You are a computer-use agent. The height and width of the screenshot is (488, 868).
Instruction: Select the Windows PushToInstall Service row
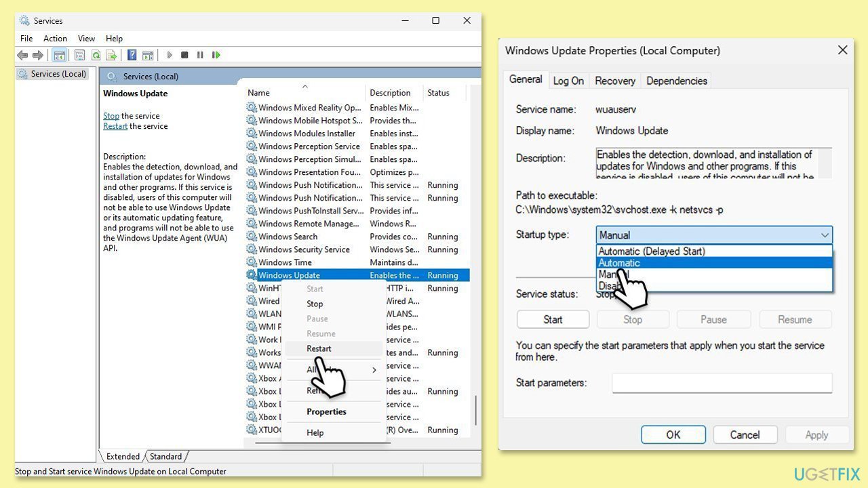pyautogui.click(x=357, y=211)
